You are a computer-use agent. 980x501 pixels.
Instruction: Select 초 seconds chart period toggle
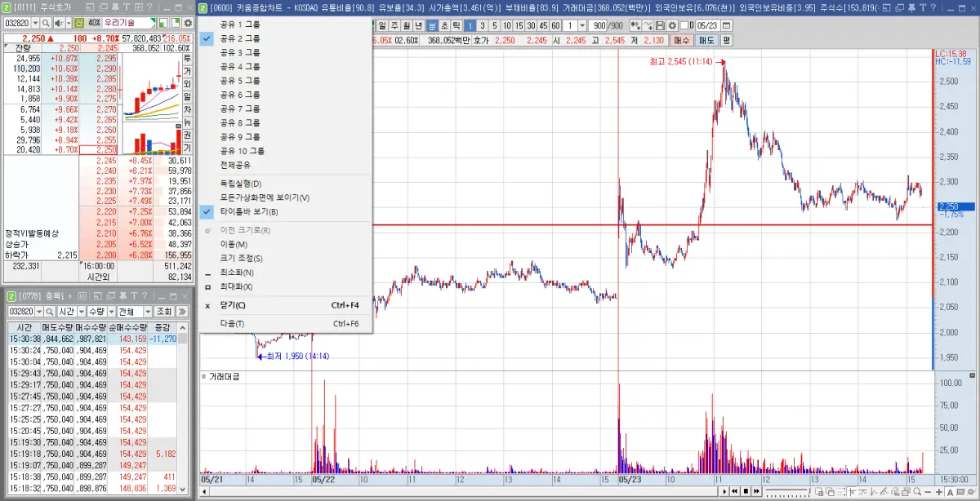pos(444,25)
